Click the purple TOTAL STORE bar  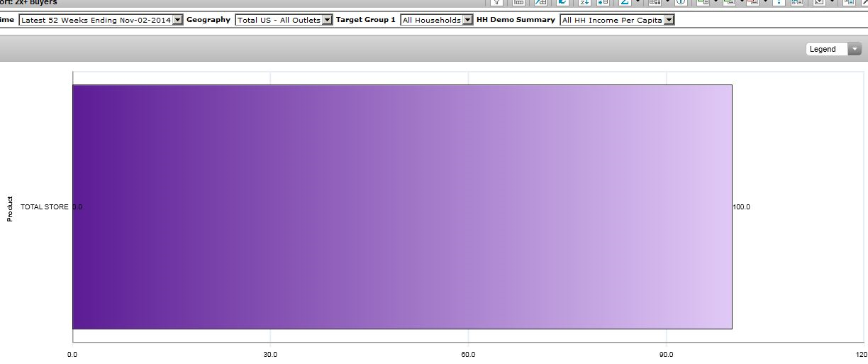[x=401, y=206]
